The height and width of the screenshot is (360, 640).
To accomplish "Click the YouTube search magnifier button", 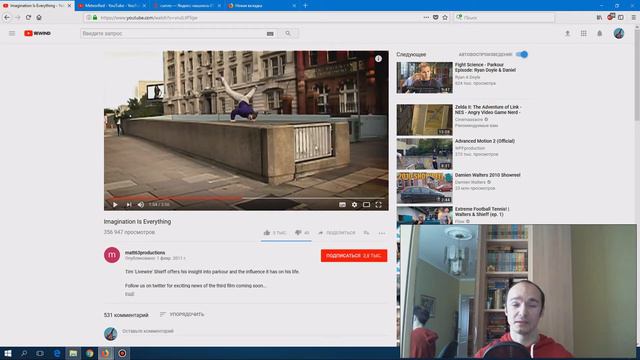I will pos(288,33).
